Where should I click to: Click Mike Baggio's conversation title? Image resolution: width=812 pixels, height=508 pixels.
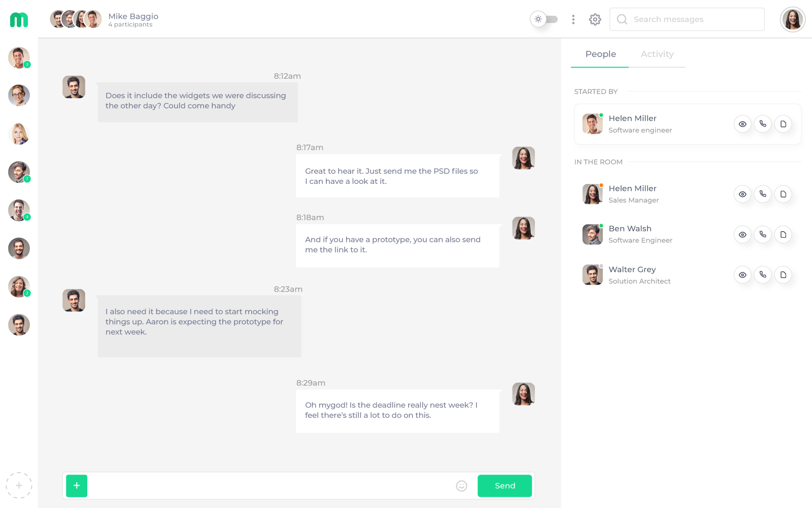pyautogui.click(x=132, y=16)
